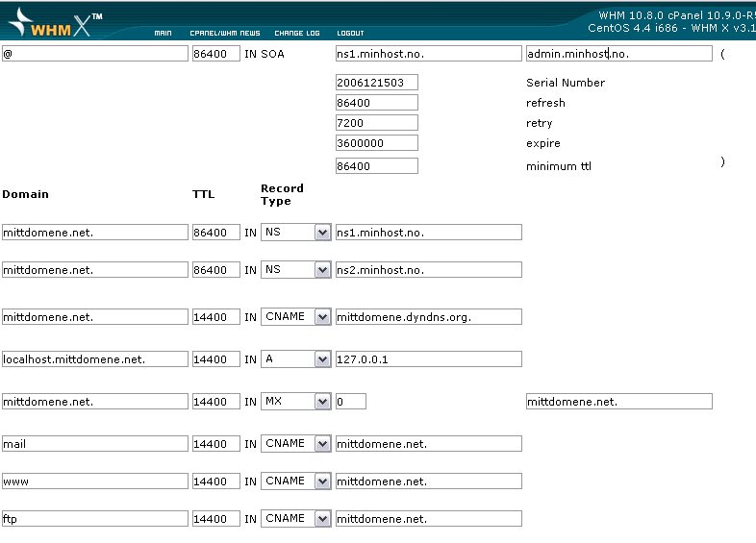Click the Serial Number label
The height and width of the screenshot is (543, 756).
click(x=566, y=83)
